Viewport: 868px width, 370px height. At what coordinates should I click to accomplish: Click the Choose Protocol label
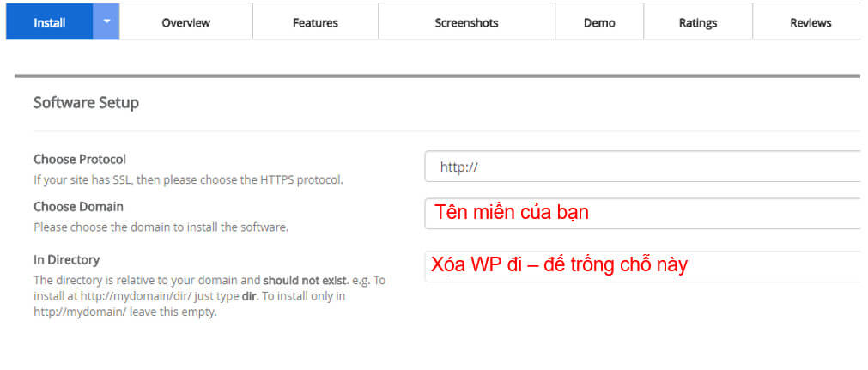pos(80,159)
